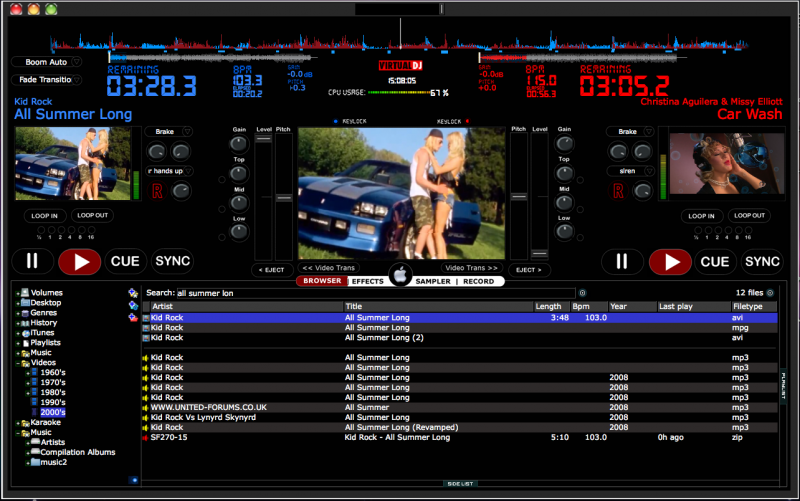Click left deck CUE button
800x501 pixels.
pyautogui.click(x=125, y=261)
